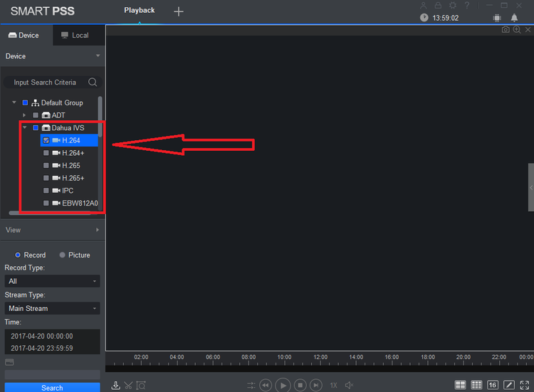
Task: Open the Stream Type dropdown
Action: coord(52,308)
